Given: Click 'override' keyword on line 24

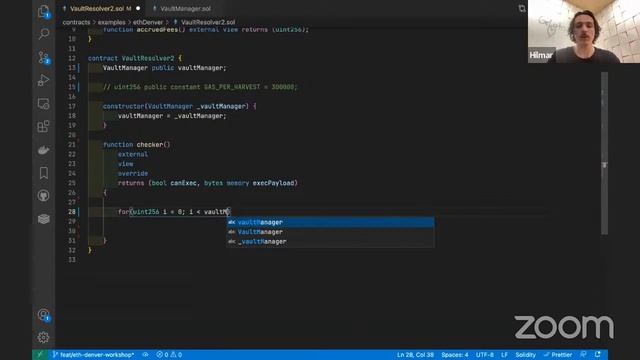Looking at the screenshot, I should 133,173.
